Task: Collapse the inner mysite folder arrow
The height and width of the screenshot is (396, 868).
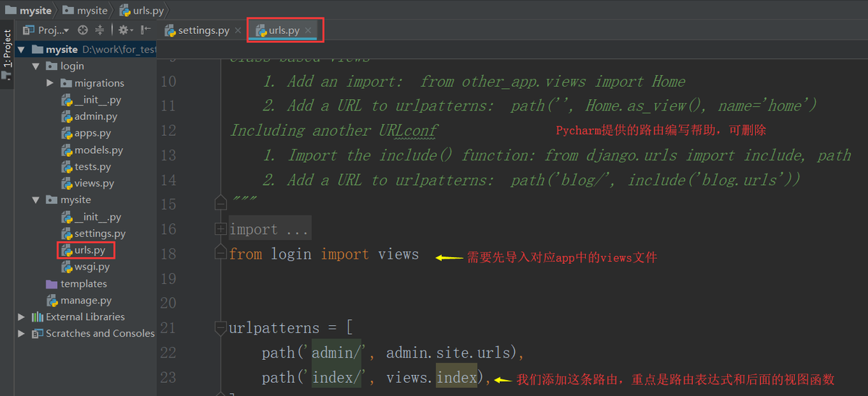Action: coord(35,200)
